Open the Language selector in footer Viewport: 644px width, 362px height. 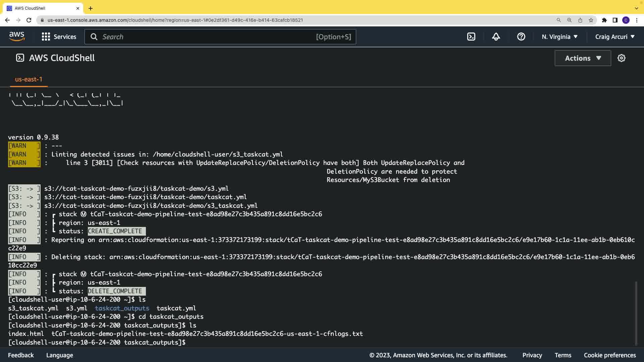click(x=60, y=355)
